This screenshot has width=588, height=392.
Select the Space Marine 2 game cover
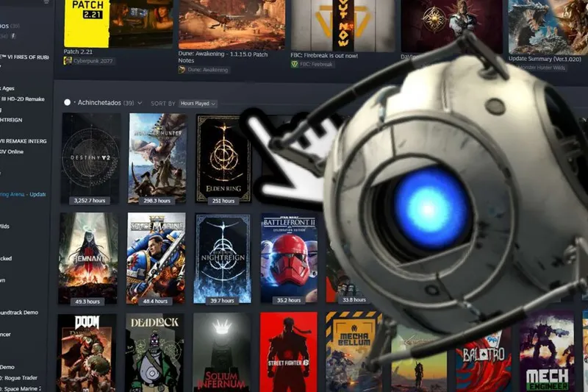[x=156, y=258]
